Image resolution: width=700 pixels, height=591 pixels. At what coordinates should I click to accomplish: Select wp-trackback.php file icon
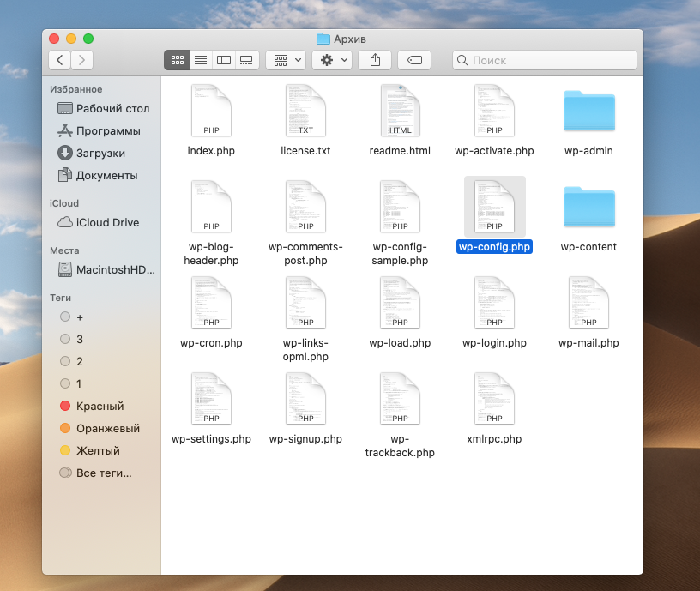[x=400, y=398]
